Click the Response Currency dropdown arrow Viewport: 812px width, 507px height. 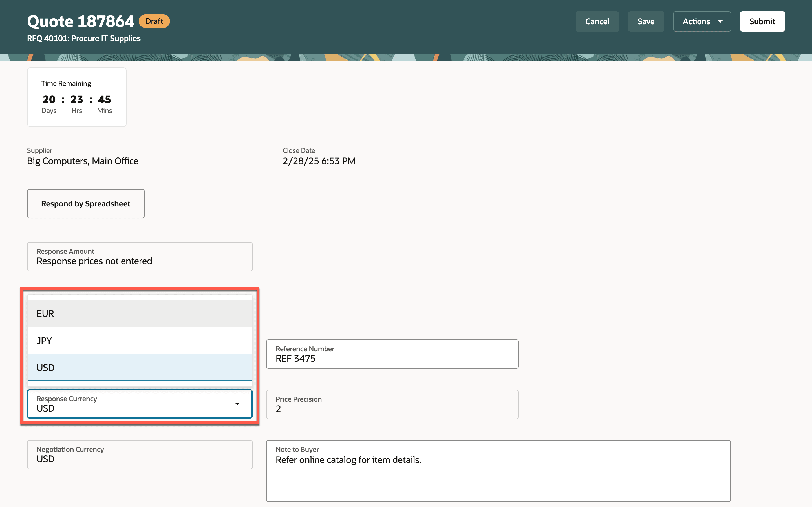237,404
